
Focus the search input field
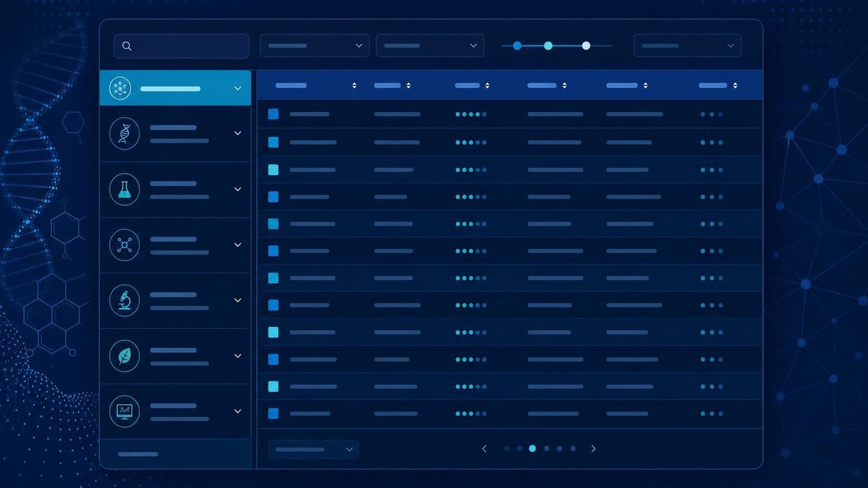[x=181, y=46]
